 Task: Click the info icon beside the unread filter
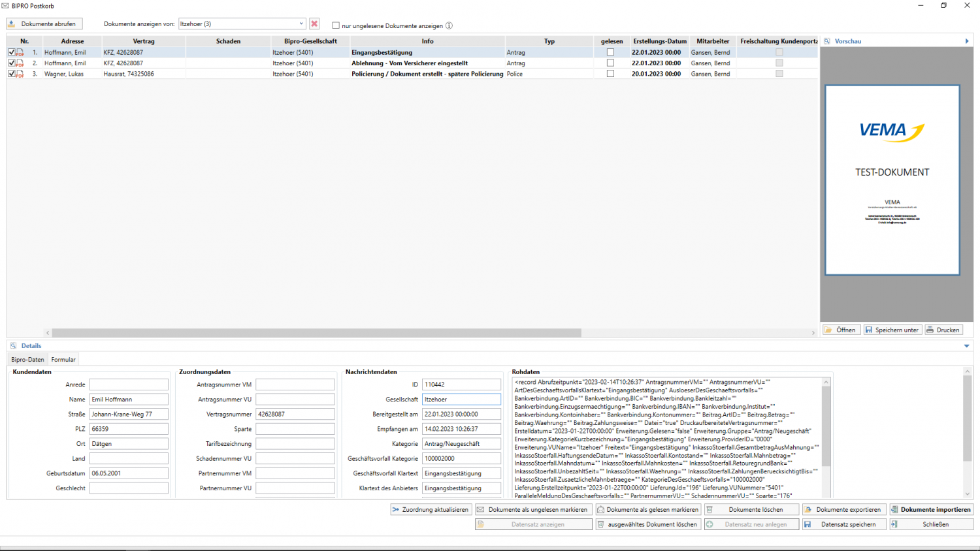tap(449, 26)
